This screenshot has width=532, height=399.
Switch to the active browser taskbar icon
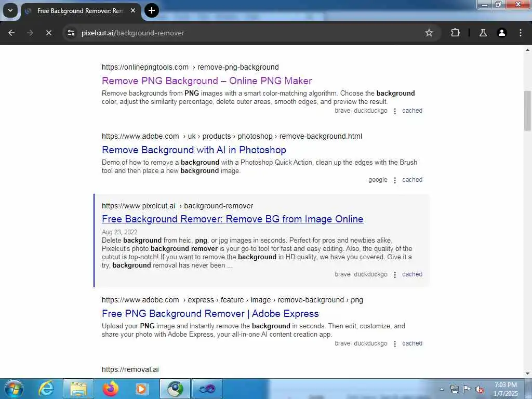(x=175, y=389)
